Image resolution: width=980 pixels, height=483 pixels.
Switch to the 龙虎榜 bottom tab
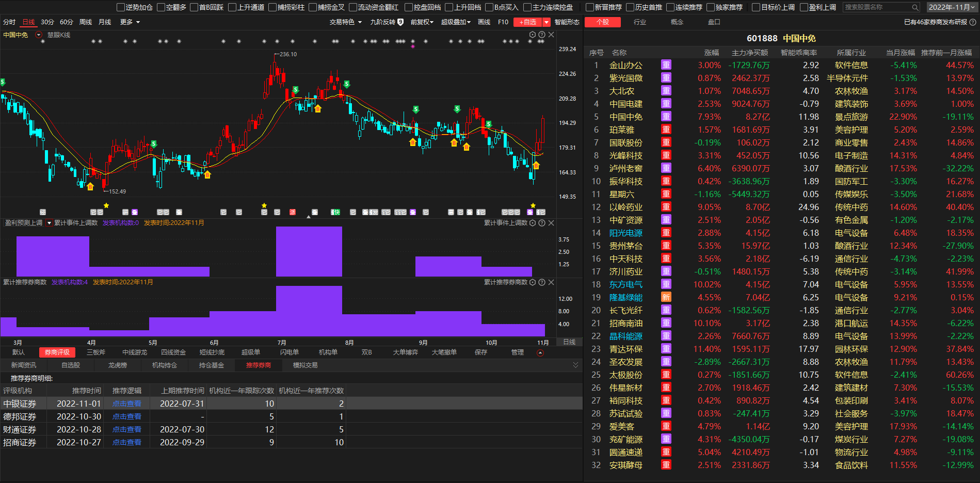click(118, 365)
